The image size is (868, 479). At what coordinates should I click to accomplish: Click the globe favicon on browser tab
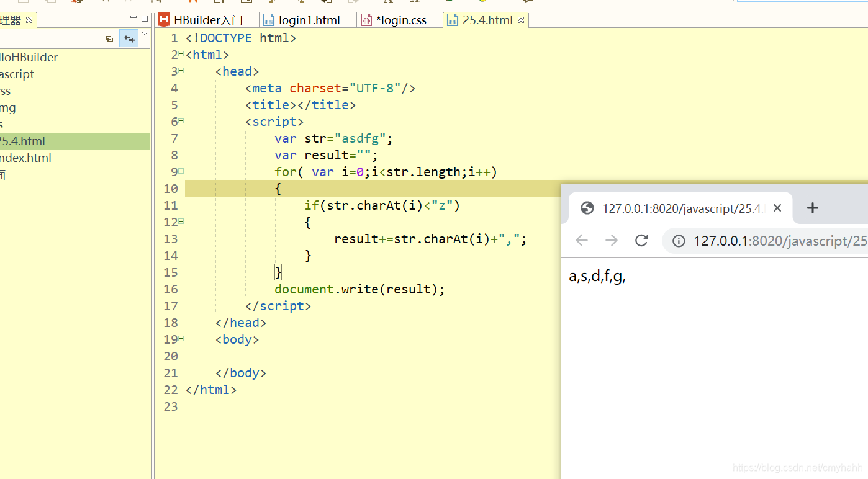(x=587, y=208)
